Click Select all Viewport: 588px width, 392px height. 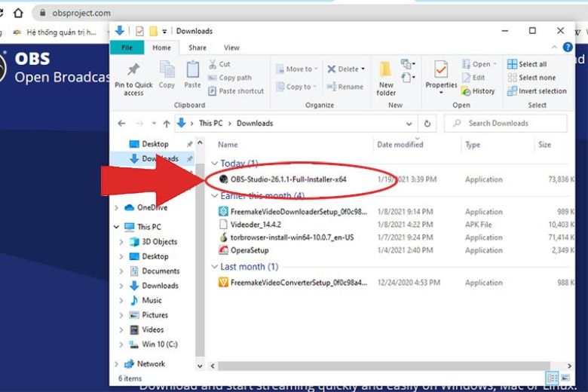pos(527,64)
